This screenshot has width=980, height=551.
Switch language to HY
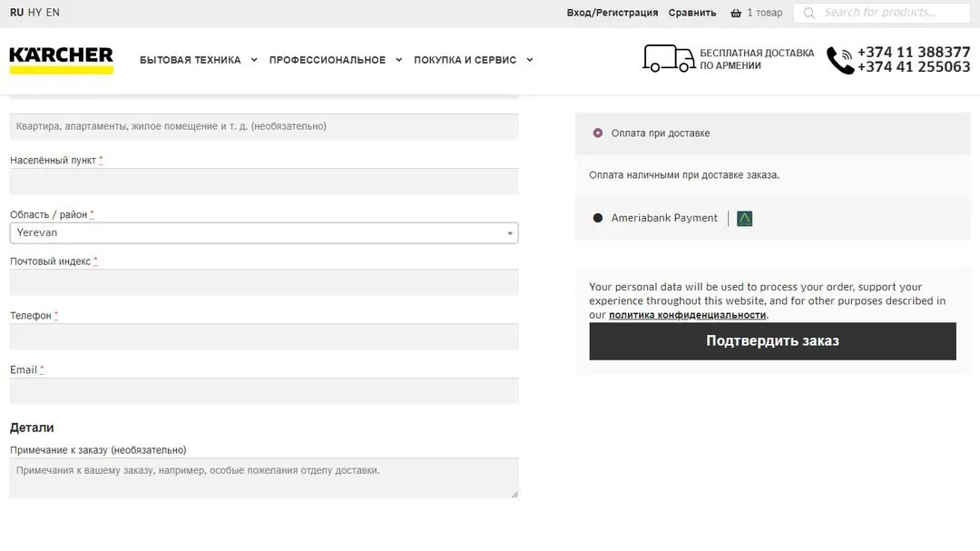pos(35,13)
